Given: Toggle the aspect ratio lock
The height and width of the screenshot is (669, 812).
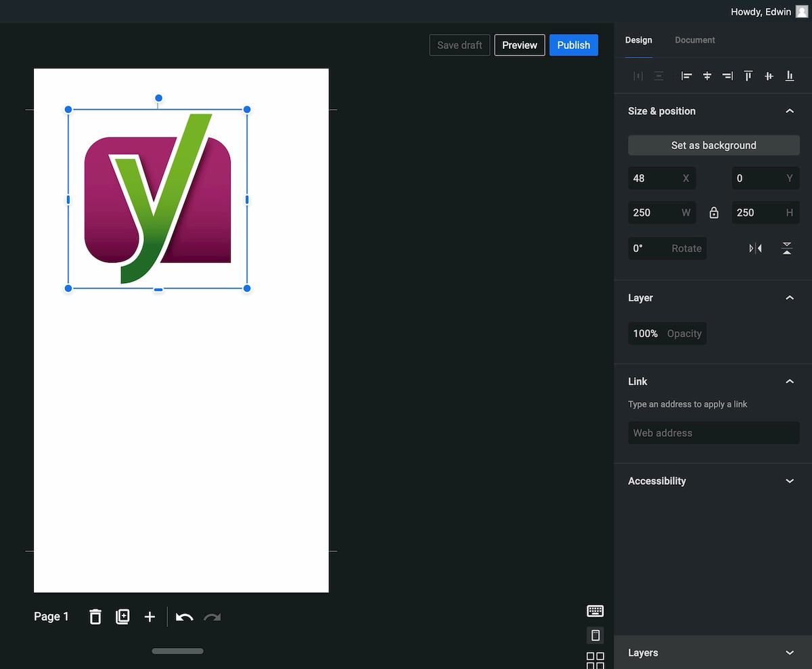Looking at the screenshot, I should pyautogui.click(x=714, y=213).
